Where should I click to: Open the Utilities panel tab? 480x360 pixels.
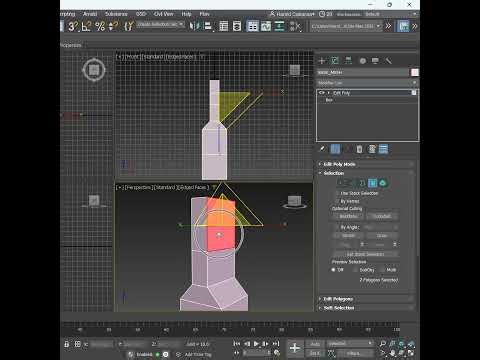pos(389,61)
